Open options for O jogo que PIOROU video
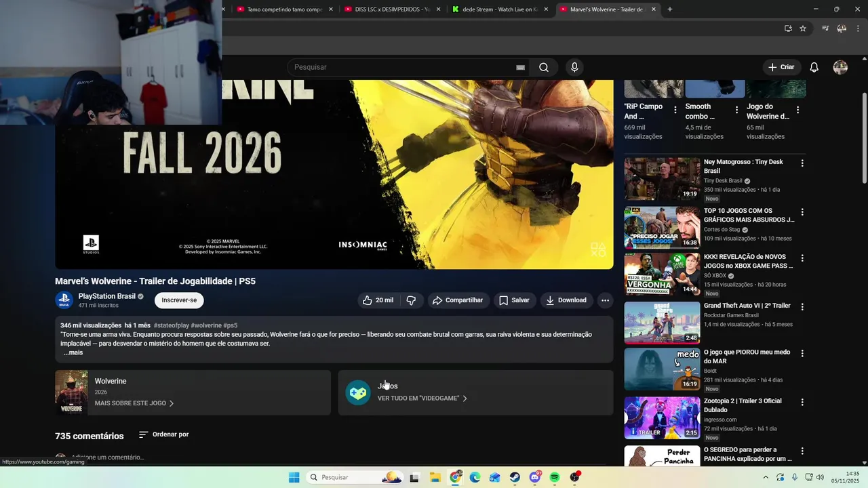The height and width of the screenshot is (488, 868). point(802,354)
